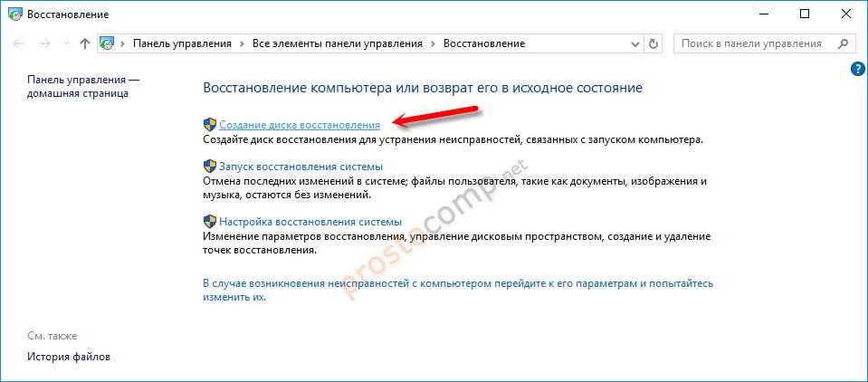
Task: Click the Forward navigation arrow
Action: (43, 43)
